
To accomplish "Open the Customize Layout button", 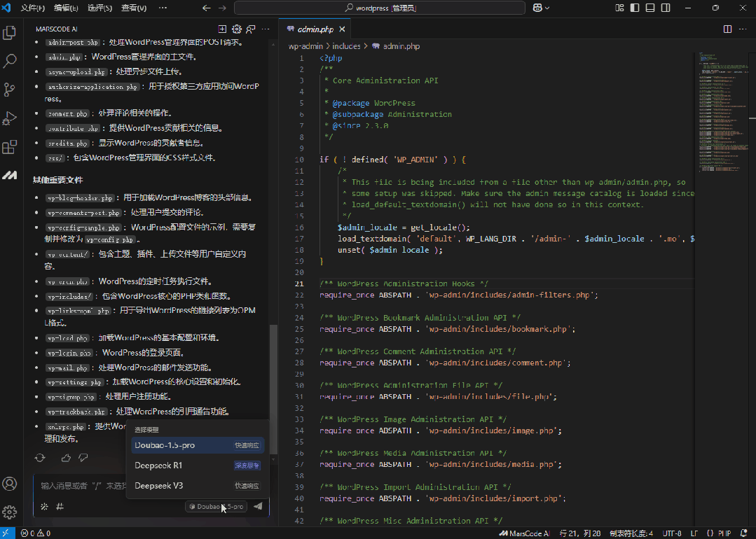I will click(619, 8).
